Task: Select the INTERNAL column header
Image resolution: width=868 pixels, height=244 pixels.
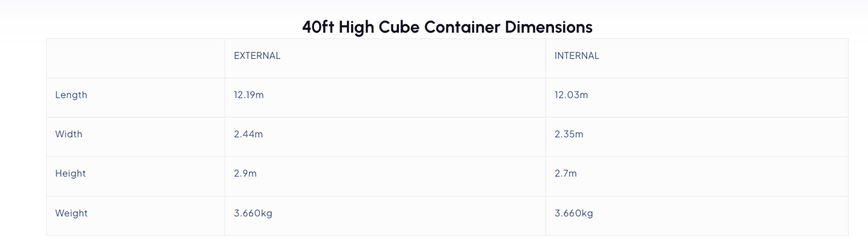Action: 576,56
